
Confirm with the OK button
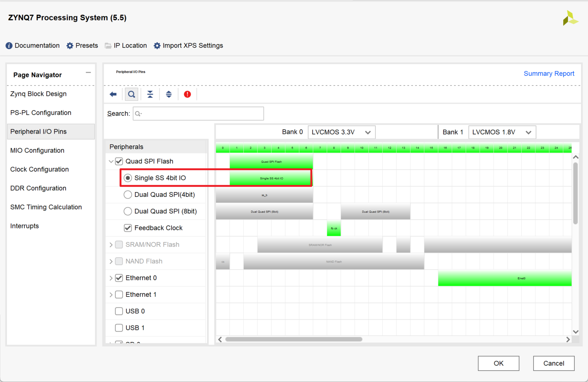coord(498,363)
